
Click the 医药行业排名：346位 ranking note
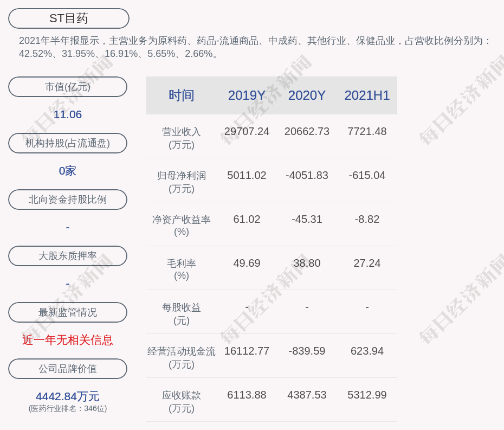(68, 408)
